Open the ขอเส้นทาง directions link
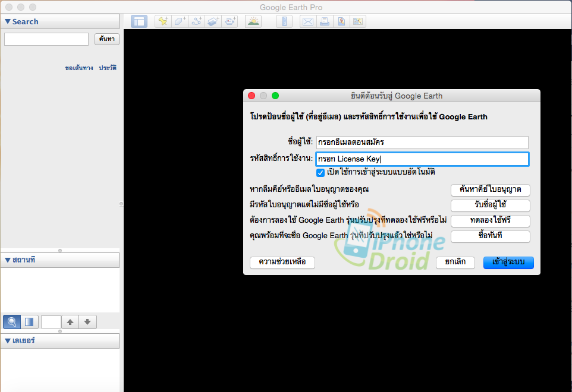 (79, 68)
